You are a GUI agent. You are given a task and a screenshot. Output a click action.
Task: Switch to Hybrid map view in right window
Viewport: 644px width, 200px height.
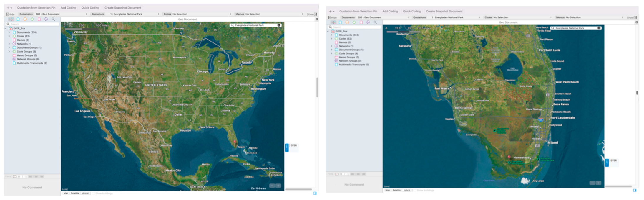coord(407,190)
